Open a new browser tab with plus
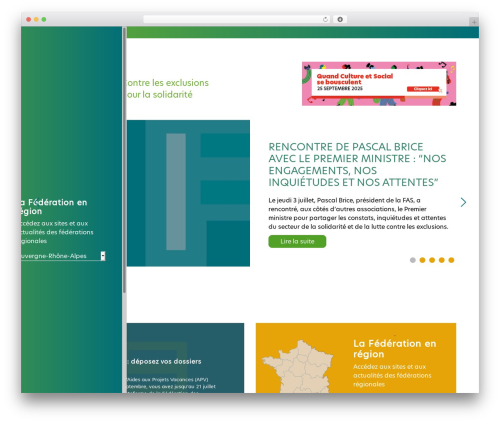 coord(474,22)
